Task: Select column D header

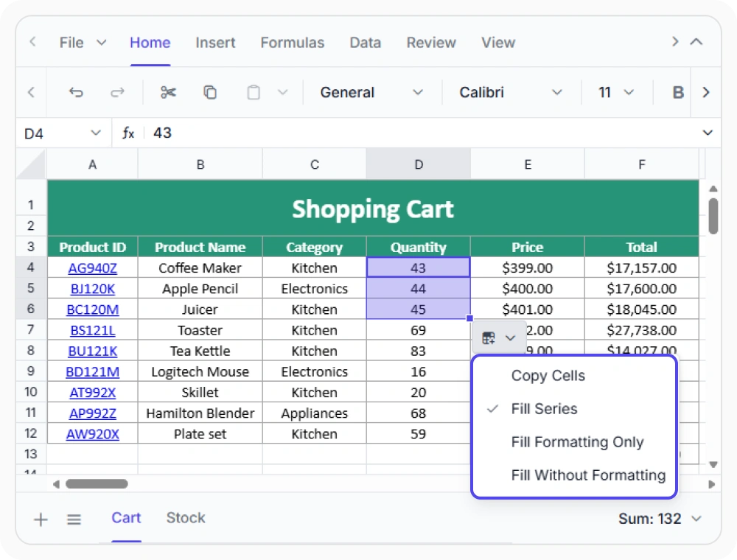Action: [x=419, y=165]
